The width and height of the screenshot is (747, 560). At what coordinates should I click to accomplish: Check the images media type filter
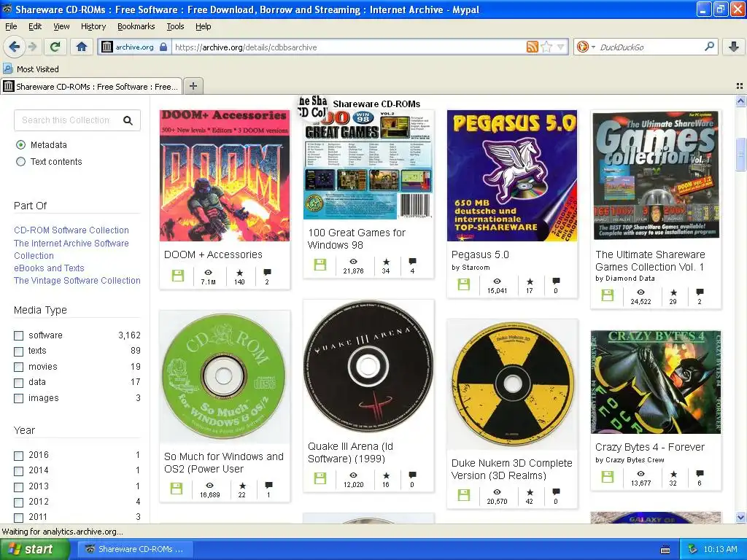click(18, 399)
